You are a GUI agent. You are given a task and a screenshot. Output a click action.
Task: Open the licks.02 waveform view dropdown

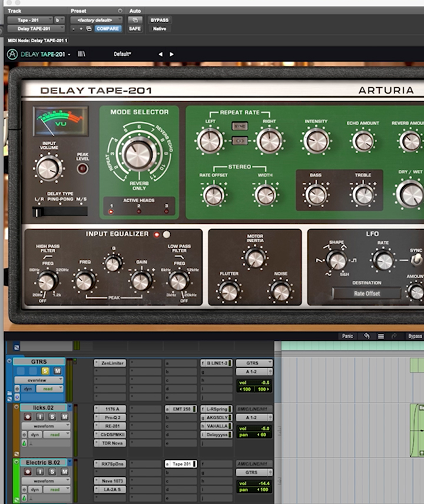(x=46, y=426)
